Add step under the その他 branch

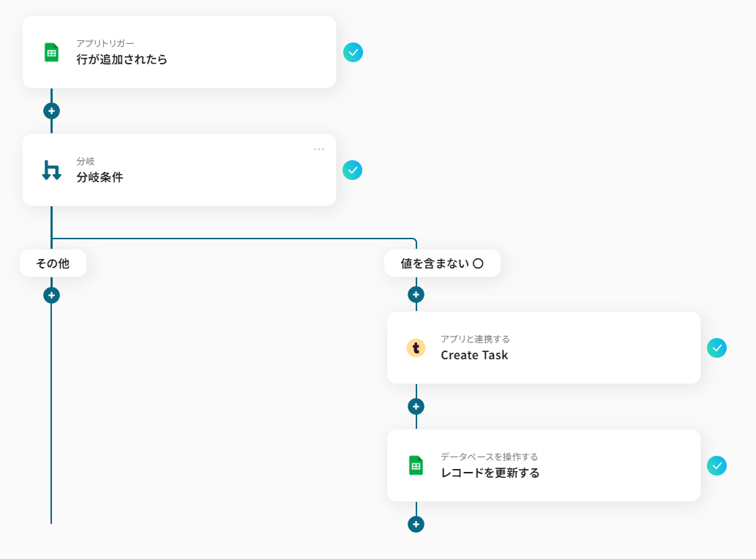[x=51, y=296]
